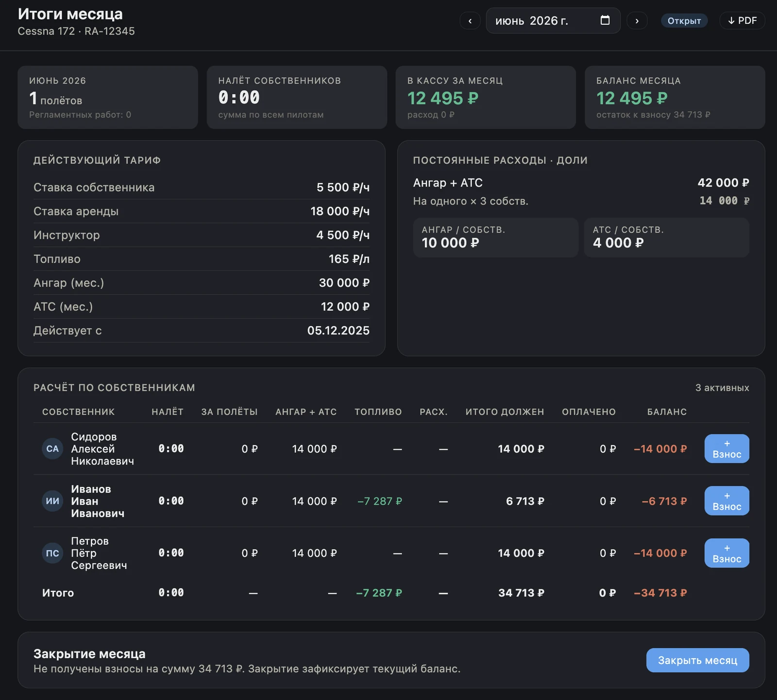Screen dimensions: 777x700
Task: Click CA avatar for Сидоров
Action: (52, 449)
